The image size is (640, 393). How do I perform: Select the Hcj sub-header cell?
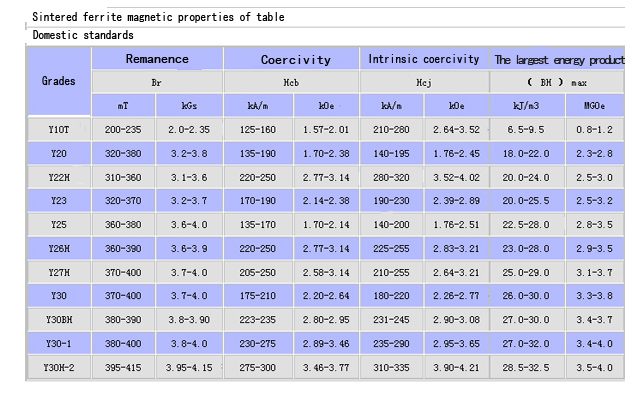click(x=424, y=82)
